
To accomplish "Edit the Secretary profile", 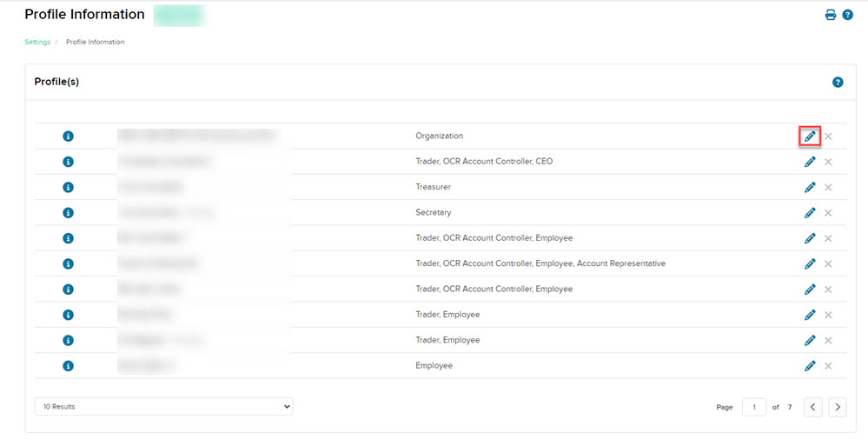I will coord(810,213).
